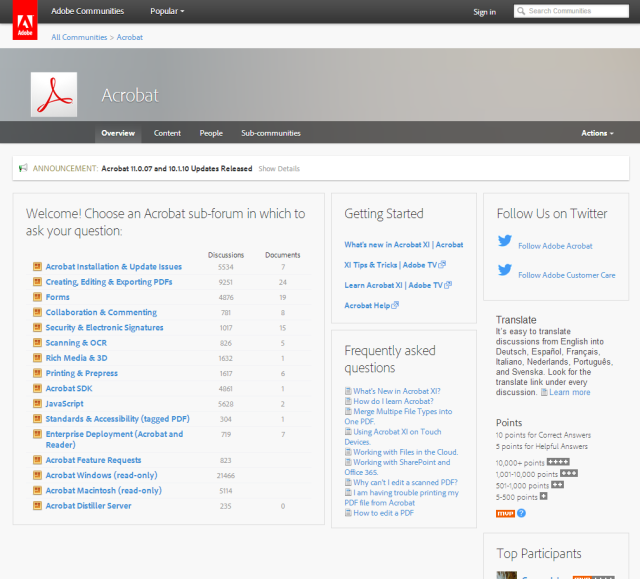The image size is (640, 579).
Task: Click Twitter bird next to Follow Adobe Acrobat
Action: 505,241
